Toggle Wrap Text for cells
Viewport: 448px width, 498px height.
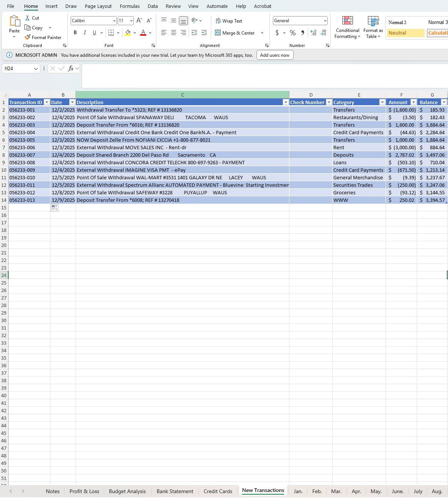pos(229,21)
